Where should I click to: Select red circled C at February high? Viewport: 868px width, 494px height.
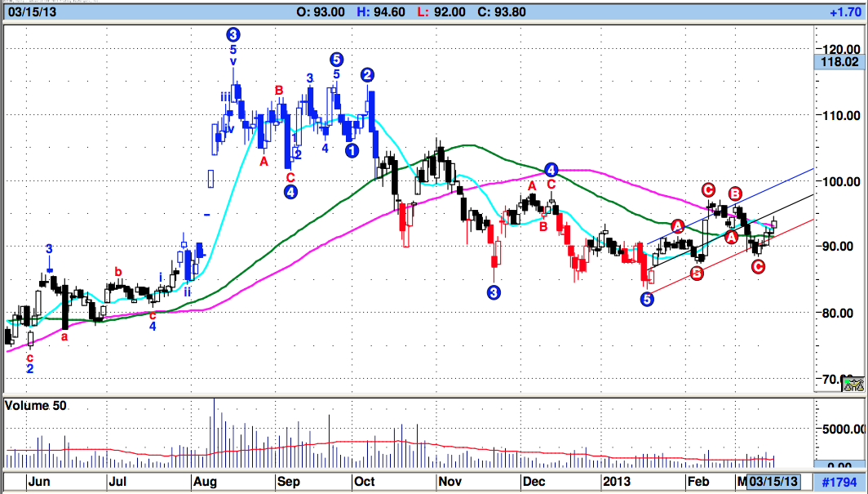(708, 190)
